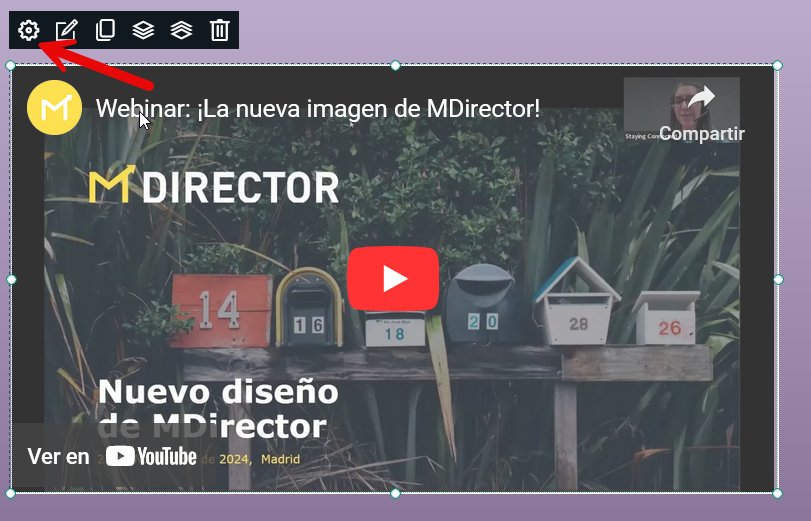This screenshot has width=811, height=521.
Task: Click the second layers stack icon
Action: [x=181, y=30]
